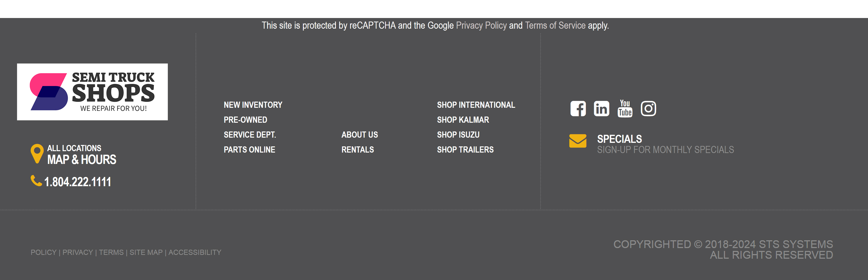
Task: Open Service Dept. page
Action: [x=250, y=135]
